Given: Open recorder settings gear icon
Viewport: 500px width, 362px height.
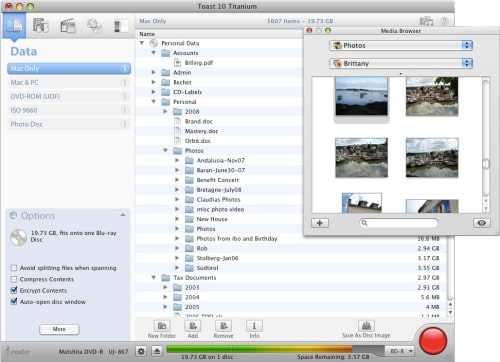Looking at the screenshot, I should pos(141,351).
